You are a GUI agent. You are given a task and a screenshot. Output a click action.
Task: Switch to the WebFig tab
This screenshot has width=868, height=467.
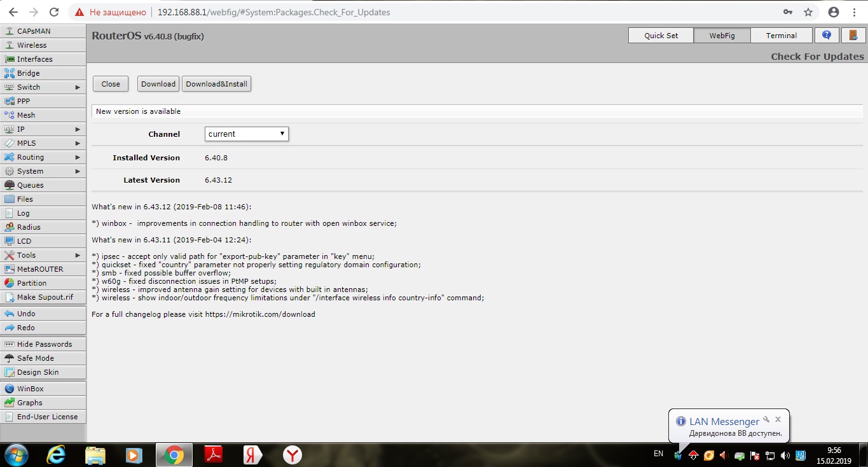(722, 36)
